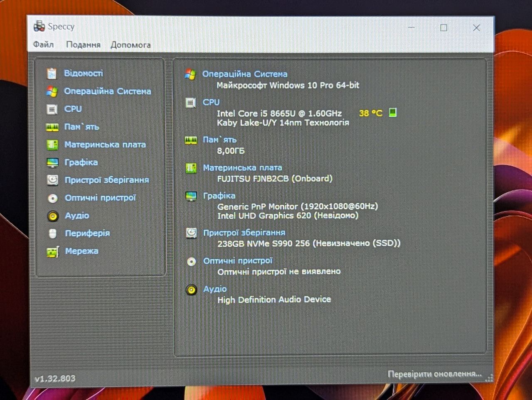The image size is (532, 400).
Task: Open the CPU summary heading link
Action: [211, 102]
